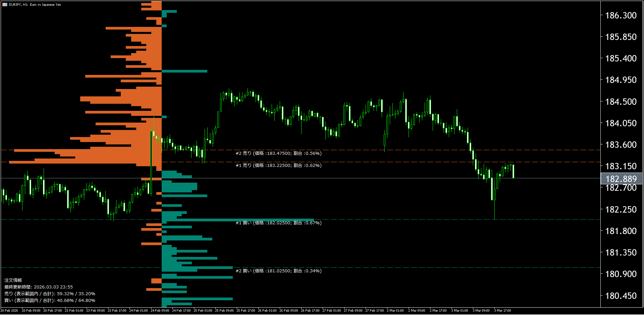Image resolution: width=644 pixels, height=315 pixels.
Task: Click the 186.300 price scale label
Action: 621,15
